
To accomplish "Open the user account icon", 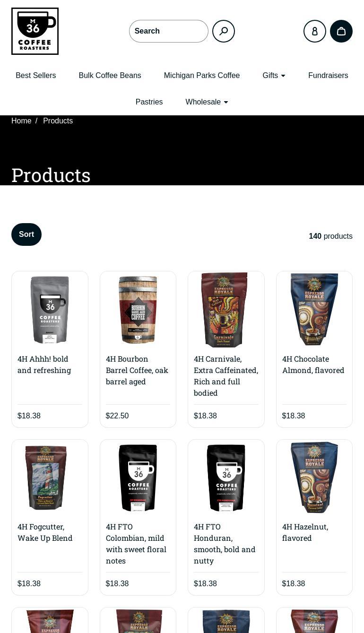I will [315, 31].
